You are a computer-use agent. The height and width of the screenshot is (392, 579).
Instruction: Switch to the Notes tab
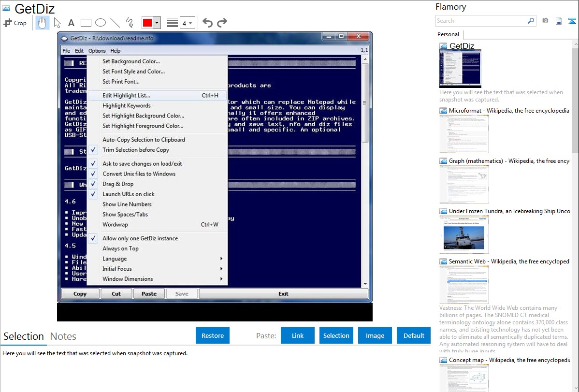(x=63, y=336)
